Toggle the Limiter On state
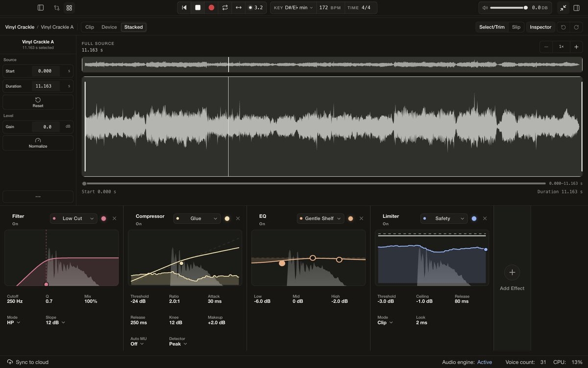The width and height of the screenshot is (588, 368). pos(386,224)
